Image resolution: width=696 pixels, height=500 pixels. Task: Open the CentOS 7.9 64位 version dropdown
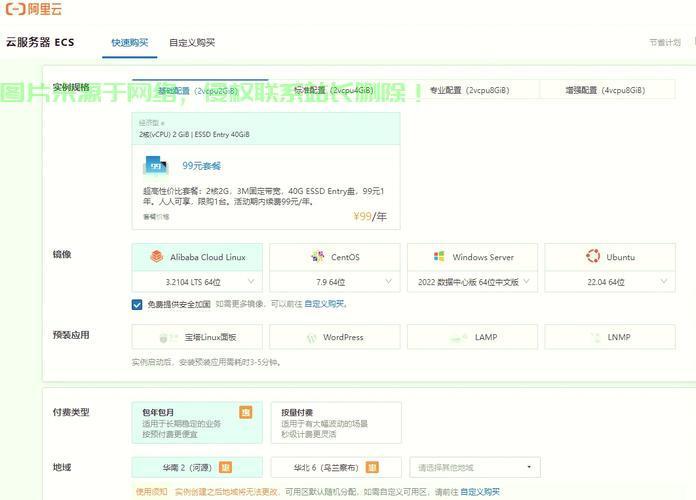[335, 282]
